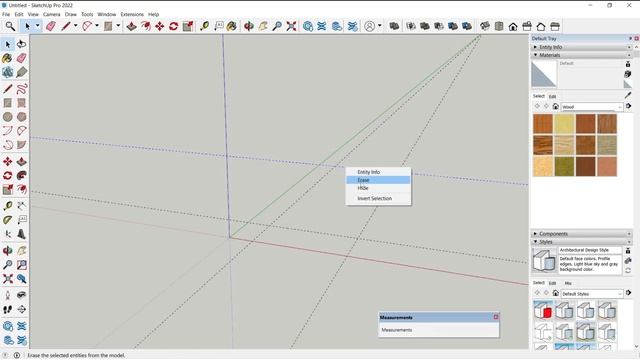Open the Search tool in the top toolbar

coord(10,26)
